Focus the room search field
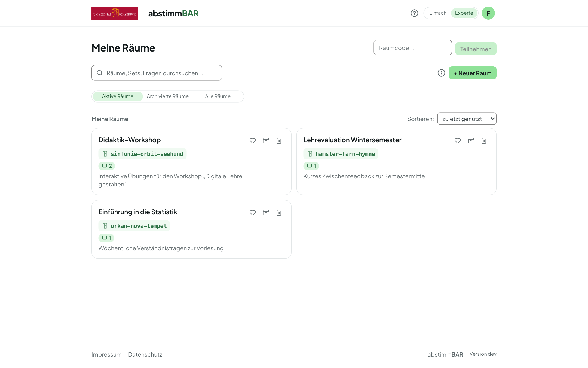Viewport: 588px width, 368px height. [x=157, y=73]
